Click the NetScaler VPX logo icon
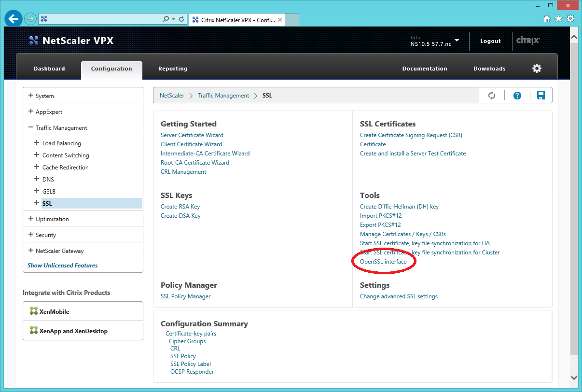This screenshot has width=582, height=392. point(33,41)
